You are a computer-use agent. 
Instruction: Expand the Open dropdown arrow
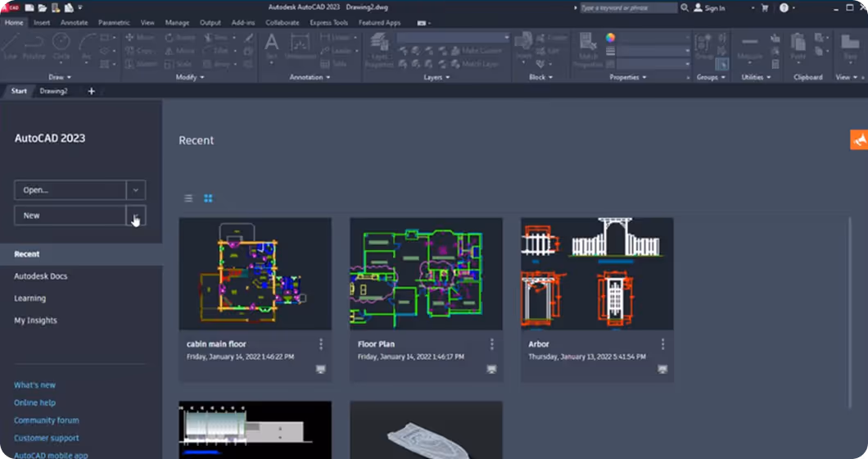(x=136, y=189)
